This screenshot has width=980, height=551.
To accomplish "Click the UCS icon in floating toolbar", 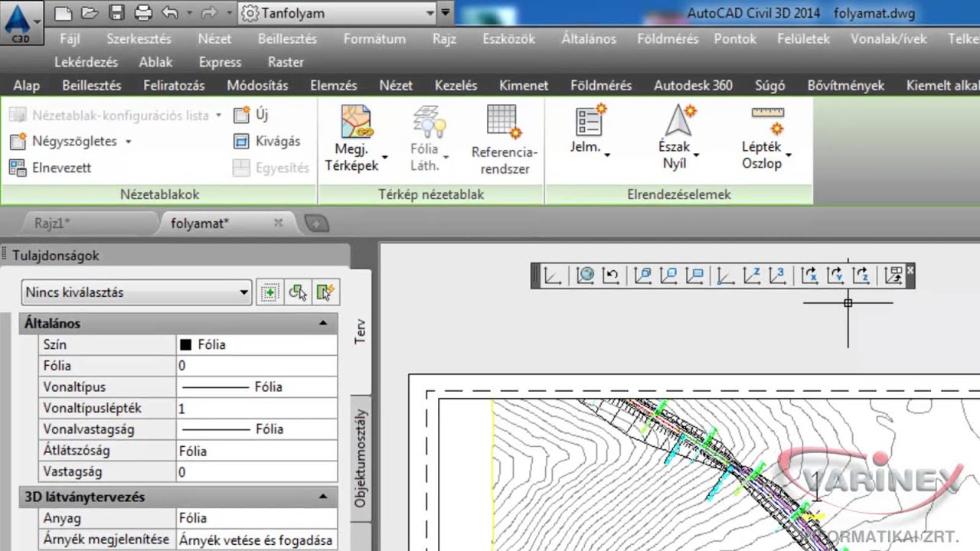I will [552, 275].
